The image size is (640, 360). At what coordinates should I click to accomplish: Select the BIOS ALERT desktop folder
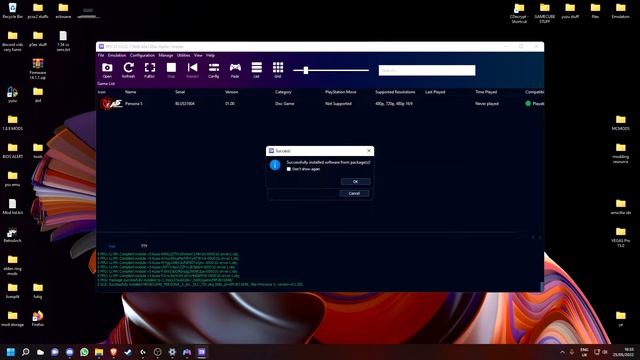pos(13,150)
